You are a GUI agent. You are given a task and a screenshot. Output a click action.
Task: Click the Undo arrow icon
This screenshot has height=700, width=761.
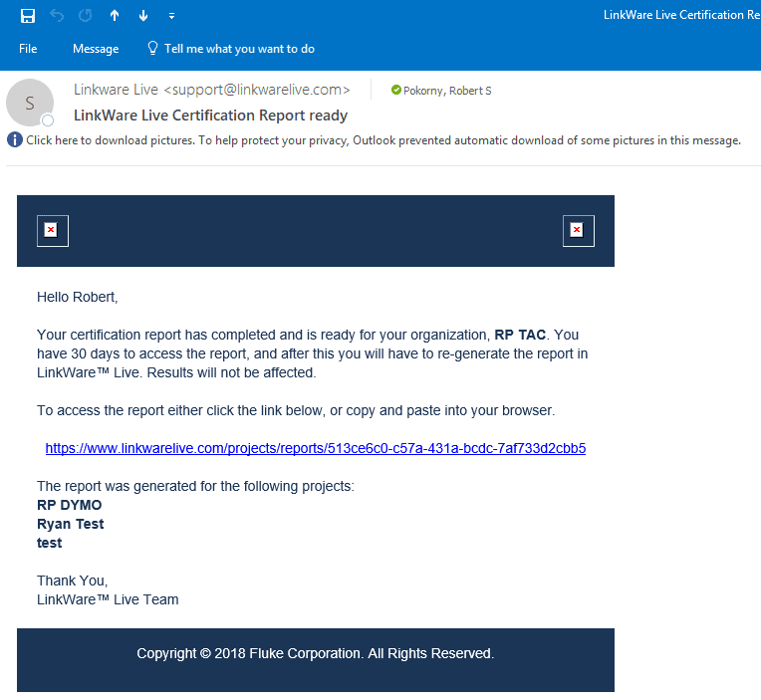coord(57,16)
